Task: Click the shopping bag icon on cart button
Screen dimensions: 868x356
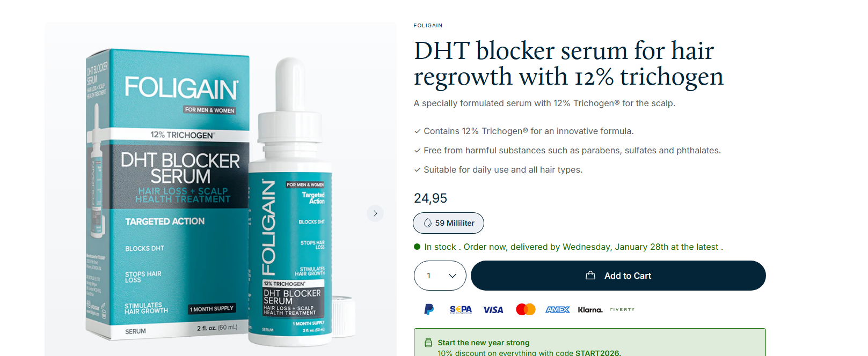Action: [590, 275]
